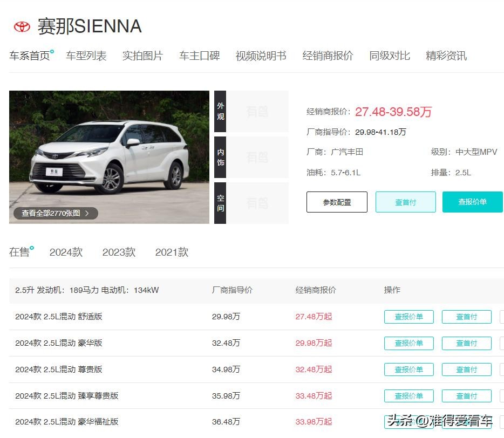Screen dimensions: 504x438
Task: Click the teal 查报价单 button
Action: 472,202
